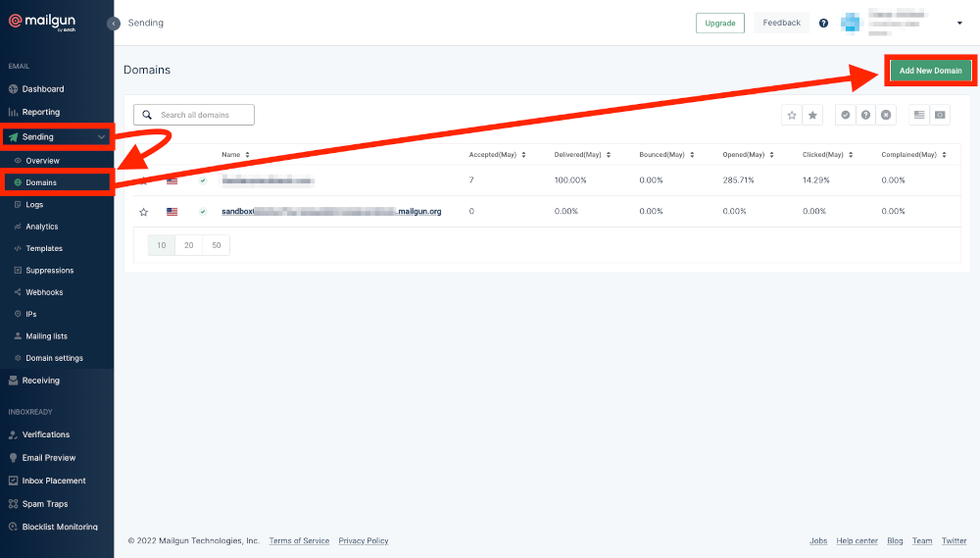Sort by Complained(May) column
Image resolution: width=980 pixels, height=558 pixels.
(x=913, y=155)
